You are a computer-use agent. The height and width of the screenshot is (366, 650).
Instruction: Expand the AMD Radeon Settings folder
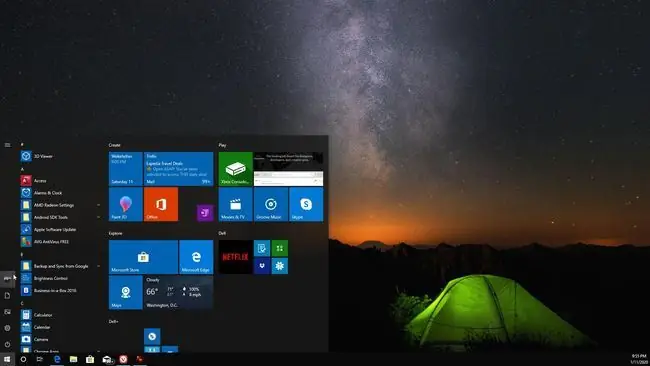98,205
